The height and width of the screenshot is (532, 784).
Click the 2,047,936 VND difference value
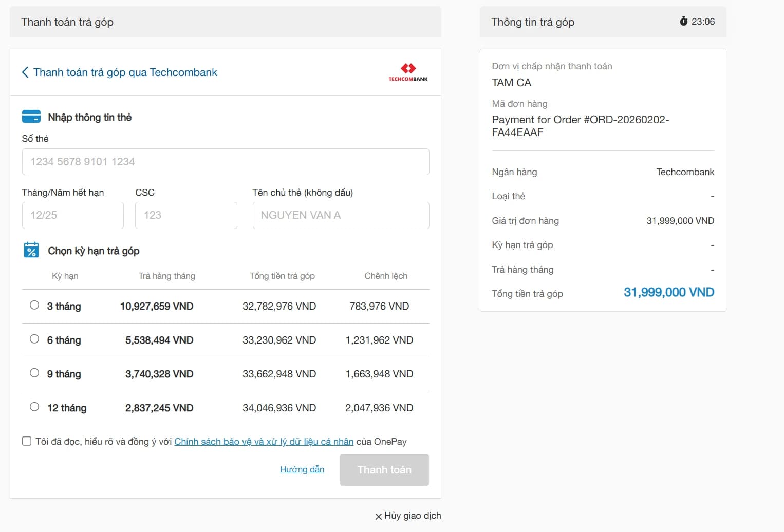(379, 408)
